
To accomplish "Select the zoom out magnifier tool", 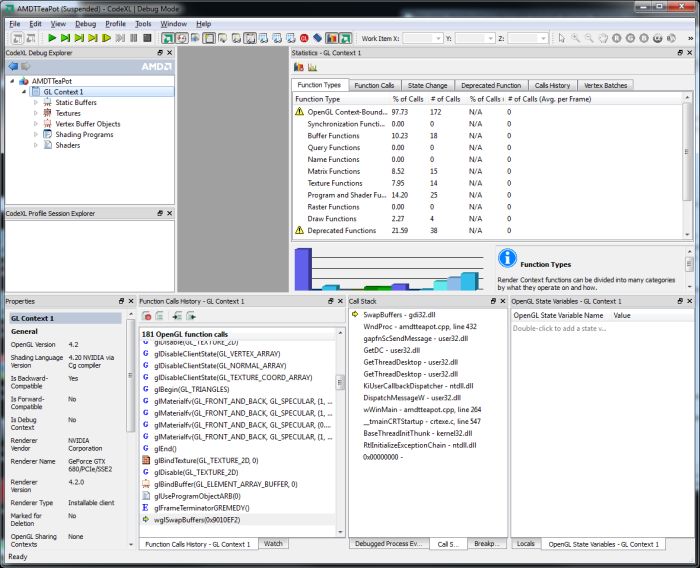I will click(x=589, y=38).
